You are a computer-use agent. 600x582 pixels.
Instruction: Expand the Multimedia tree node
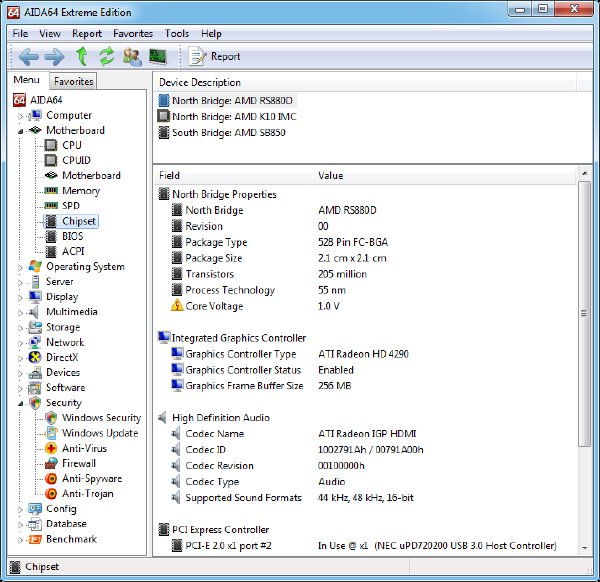tap(21, 313)
